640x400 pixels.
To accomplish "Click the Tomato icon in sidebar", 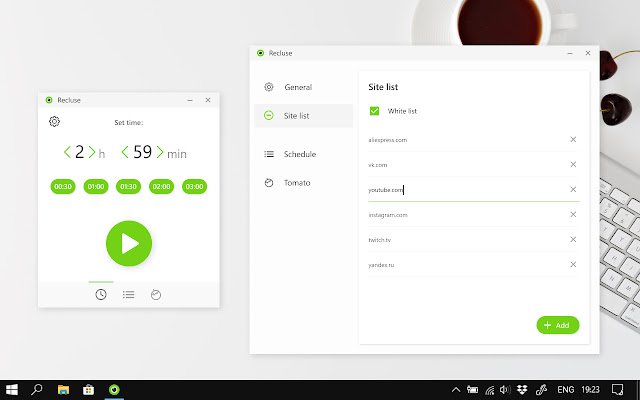I will (x=269, y=182).
